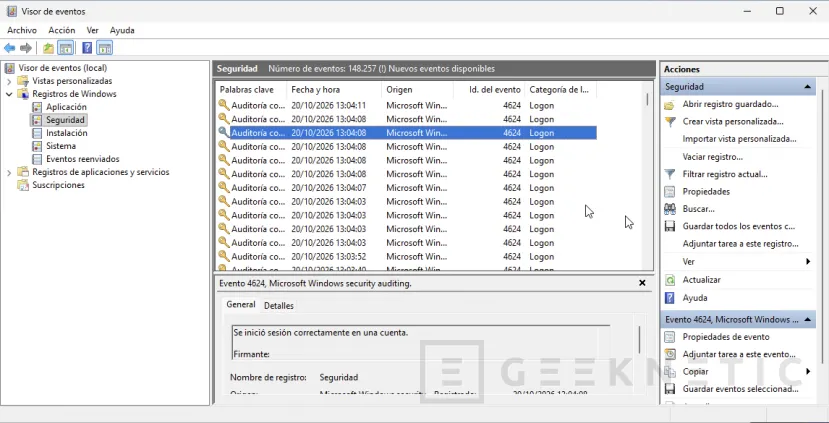Click the Guardar todos los eventos disk icon
The image size is (829, 423).
tap(669, 226)
